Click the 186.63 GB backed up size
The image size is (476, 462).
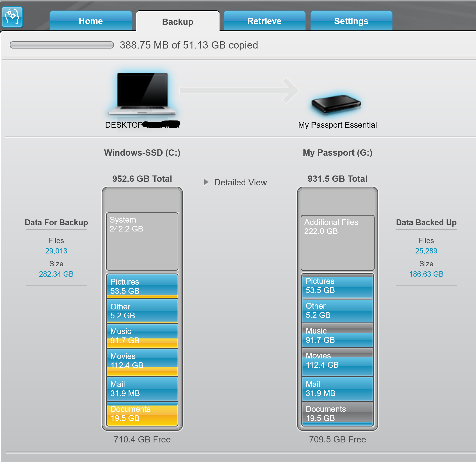pos(426,274)
